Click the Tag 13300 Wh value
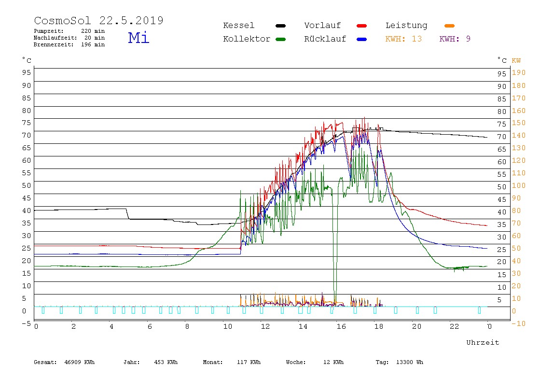This screenshot has height=392, width=554. pos(399,362)
